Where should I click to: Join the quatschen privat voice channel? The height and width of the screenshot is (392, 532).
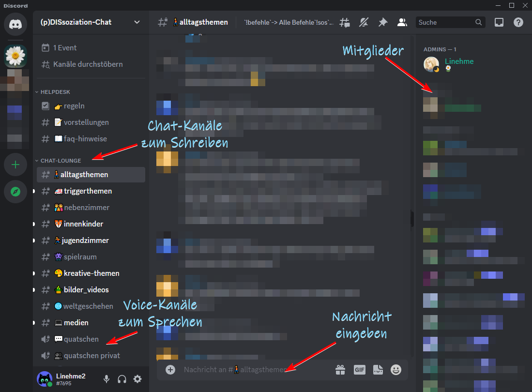91,356
